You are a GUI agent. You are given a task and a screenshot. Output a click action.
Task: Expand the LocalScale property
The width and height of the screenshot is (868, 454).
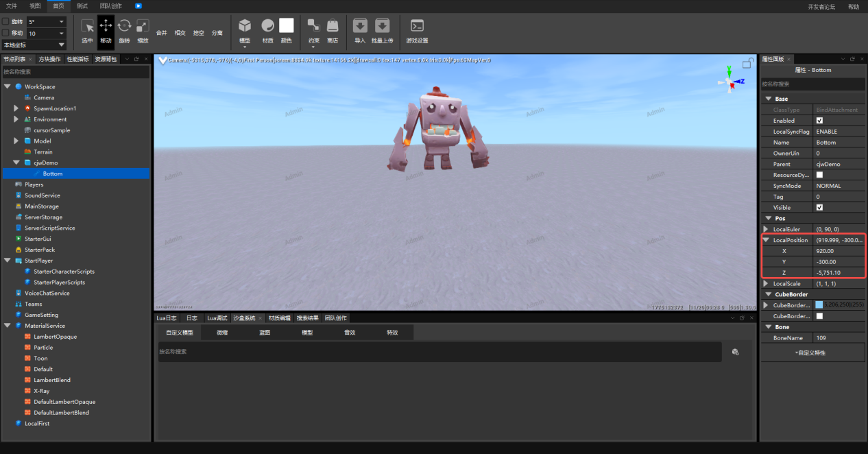pos(766,283)
